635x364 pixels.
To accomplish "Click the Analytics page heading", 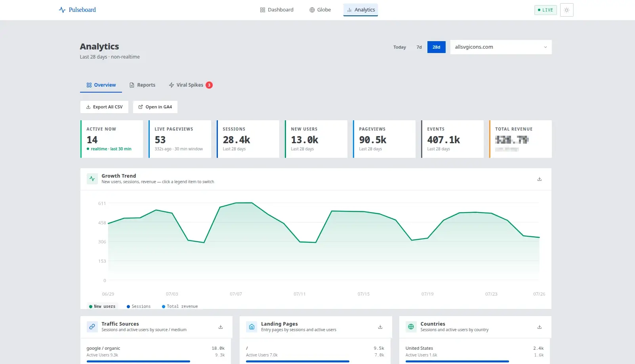I will [99, 47].
